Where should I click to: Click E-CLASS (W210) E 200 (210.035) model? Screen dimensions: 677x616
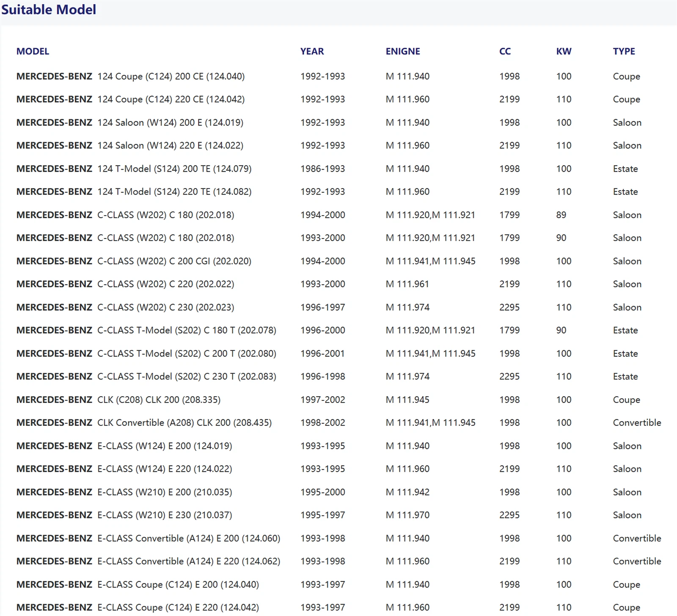(165, 492)
